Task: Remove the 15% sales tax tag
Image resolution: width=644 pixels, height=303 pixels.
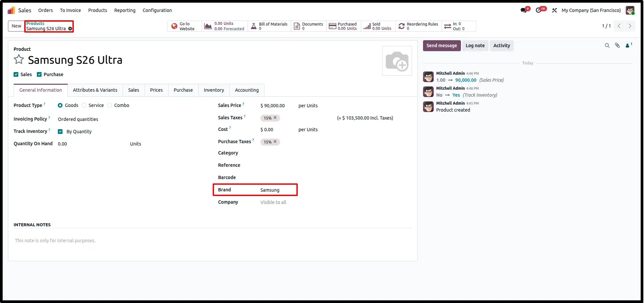Action: coord(275,118)
